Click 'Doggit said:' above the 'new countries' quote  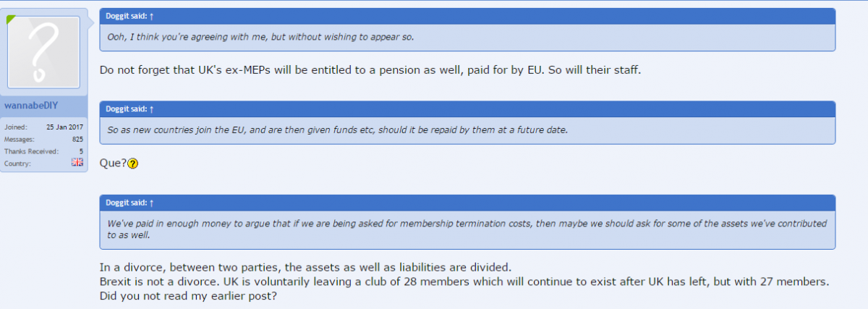tap(126, 109)
